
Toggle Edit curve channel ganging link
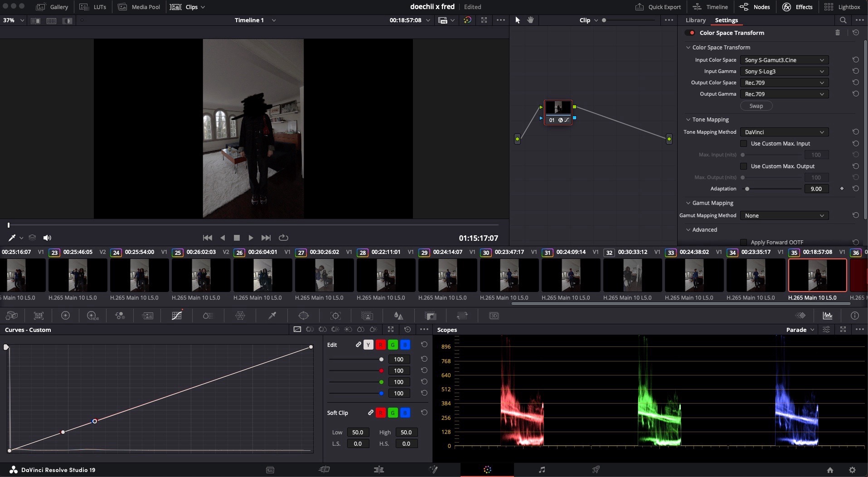pyautogui.click(x=358, y=345)
